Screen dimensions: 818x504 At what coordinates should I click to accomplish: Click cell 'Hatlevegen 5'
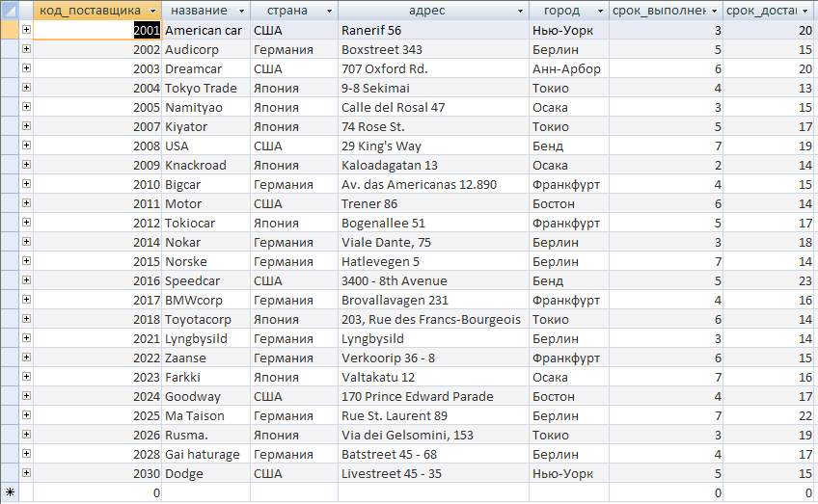coord(433,262)
